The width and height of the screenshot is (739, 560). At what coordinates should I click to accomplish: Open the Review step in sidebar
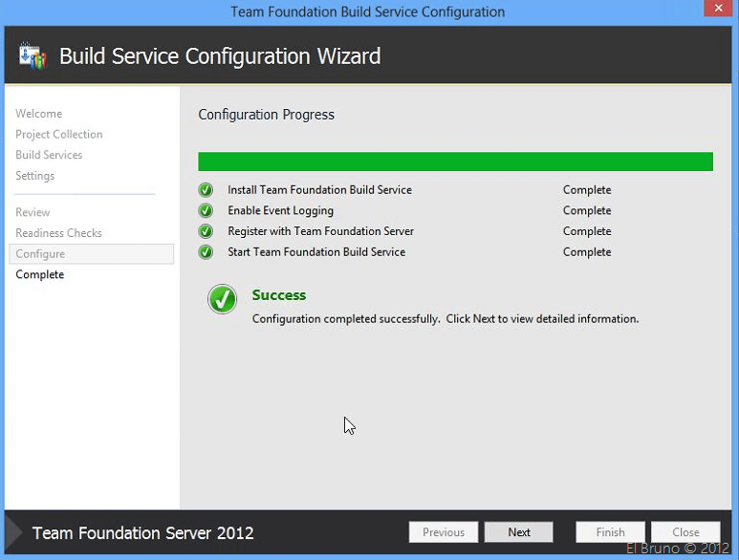[x=33, y=213]
